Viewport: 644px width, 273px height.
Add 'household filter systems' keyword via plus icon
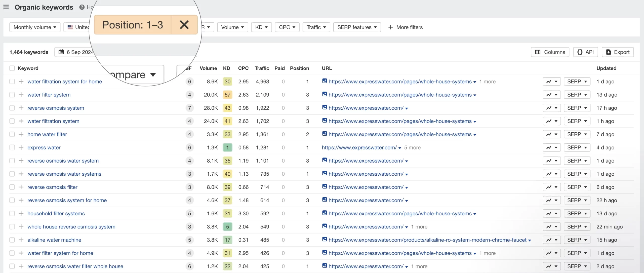pos(21,213)
